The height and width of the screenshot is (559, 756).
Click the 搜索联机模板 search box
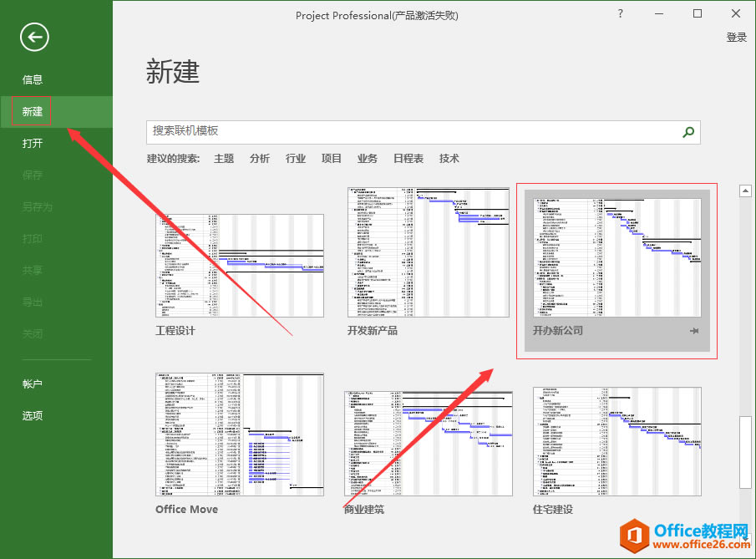point(424,132)
